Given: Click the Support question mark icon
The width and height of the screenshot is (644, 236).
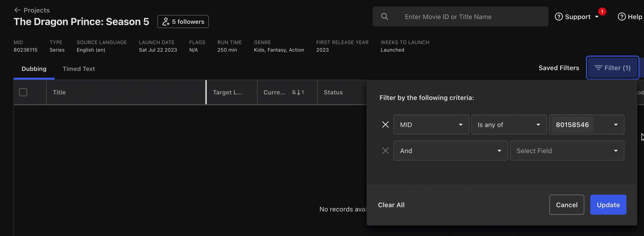Looking at the screenshot, I should 559,17.
